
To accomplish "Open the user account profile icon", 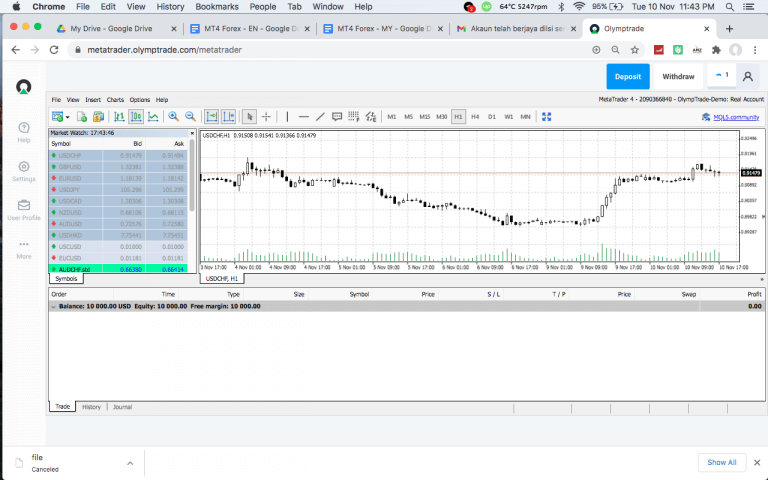I will click(x=748, y=76).
